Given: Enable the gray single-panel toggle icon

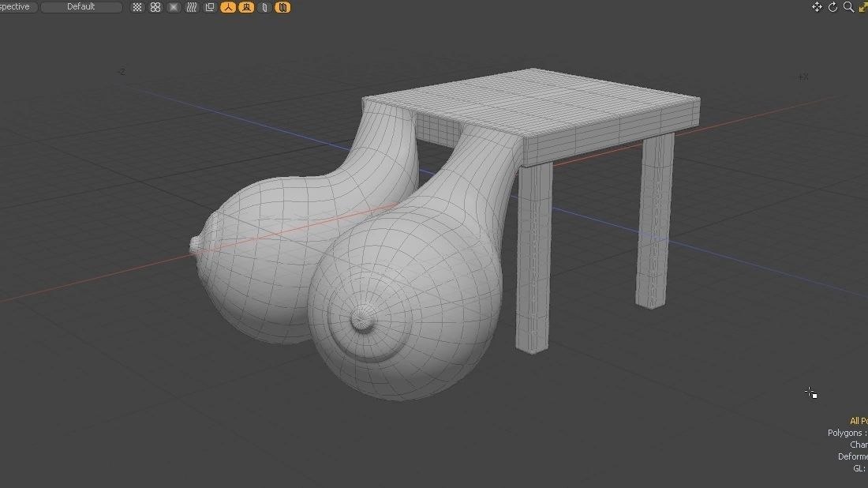Looking at the screenshot, I should coord(264,7).
